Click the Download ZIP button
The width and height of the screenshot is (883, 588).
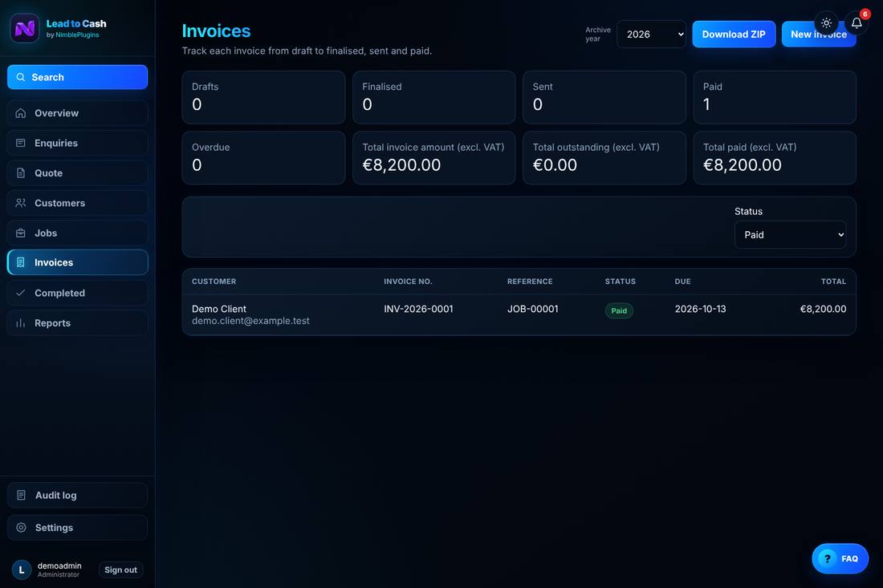click(734, 34)
